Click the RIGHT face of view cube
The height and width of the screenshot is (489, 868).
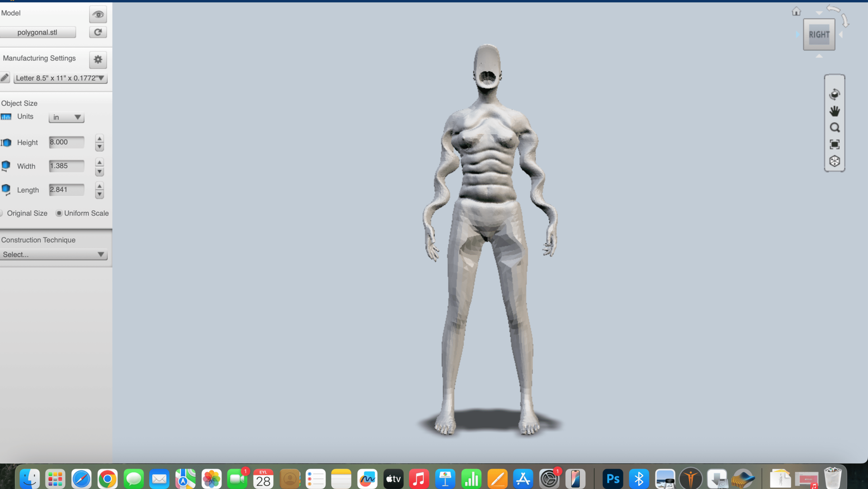click(x=819, y=34)
